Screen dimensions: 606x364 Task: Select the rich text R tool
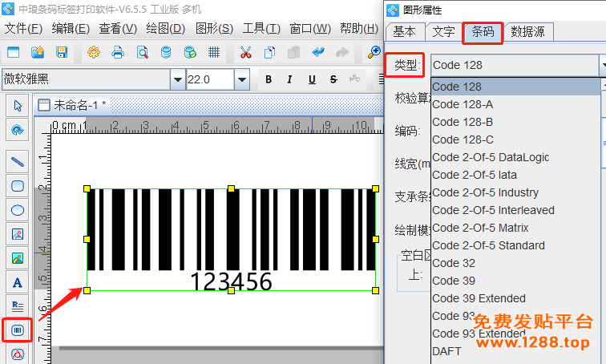[18, 306]
